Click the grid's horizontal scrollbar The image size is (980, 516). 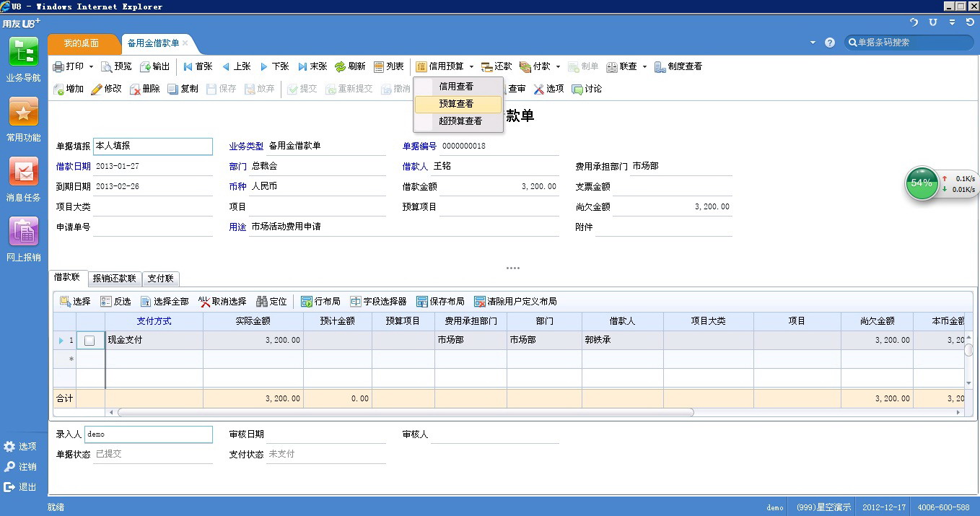coord(406,412)
